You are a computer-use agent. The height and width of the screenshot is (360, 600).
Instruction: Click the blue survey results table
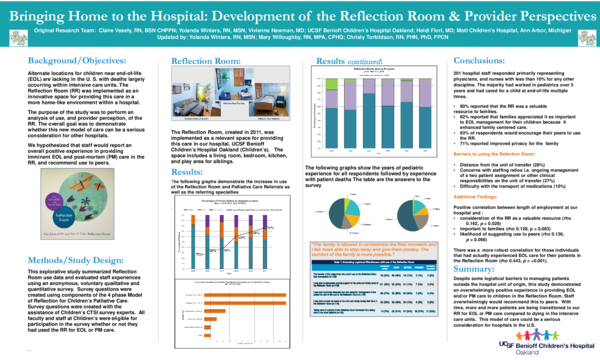pyautogui.click(x=374, y=288)
